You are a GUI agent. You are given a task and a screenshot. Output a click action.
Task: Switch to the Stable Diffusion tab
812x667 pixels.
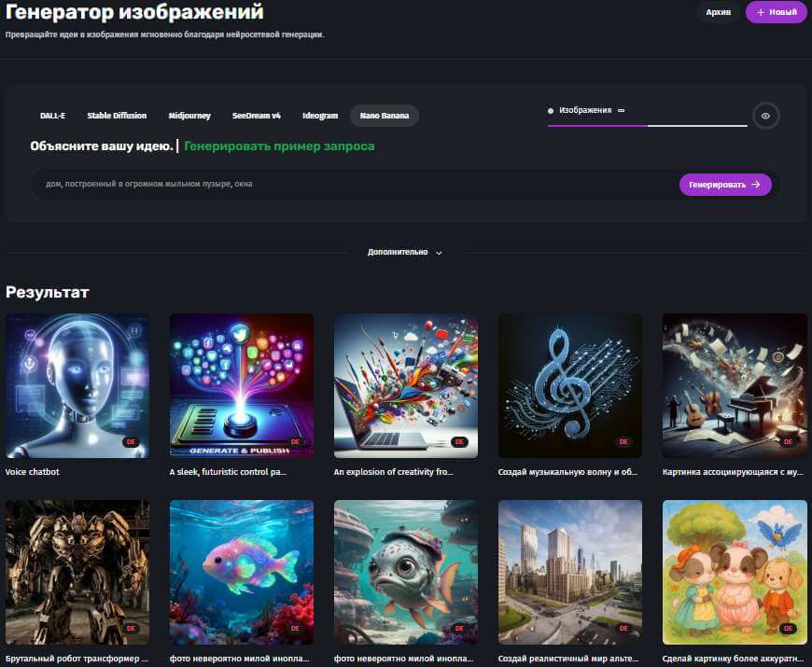(117, 116)
